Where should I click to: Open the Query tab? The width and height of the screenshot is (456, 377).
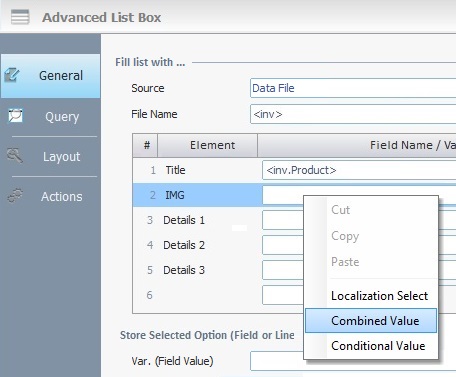[50, 117]
